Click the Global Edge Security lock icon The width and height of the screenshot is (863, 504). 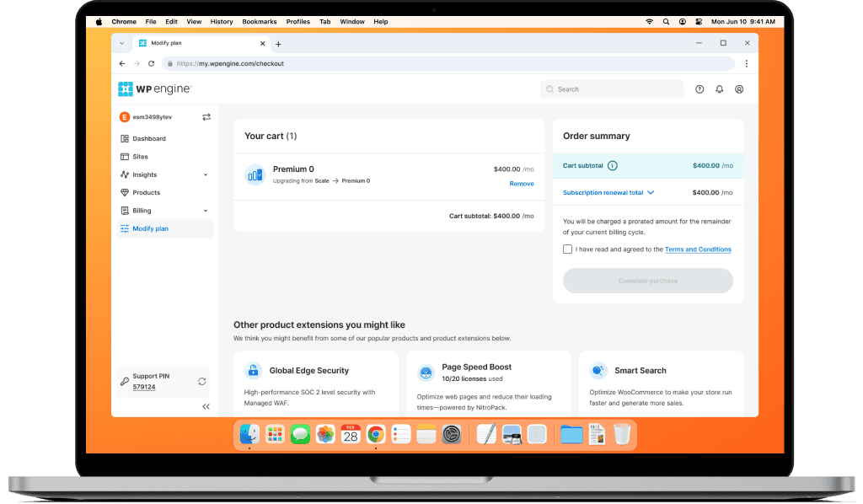point(253,370)
